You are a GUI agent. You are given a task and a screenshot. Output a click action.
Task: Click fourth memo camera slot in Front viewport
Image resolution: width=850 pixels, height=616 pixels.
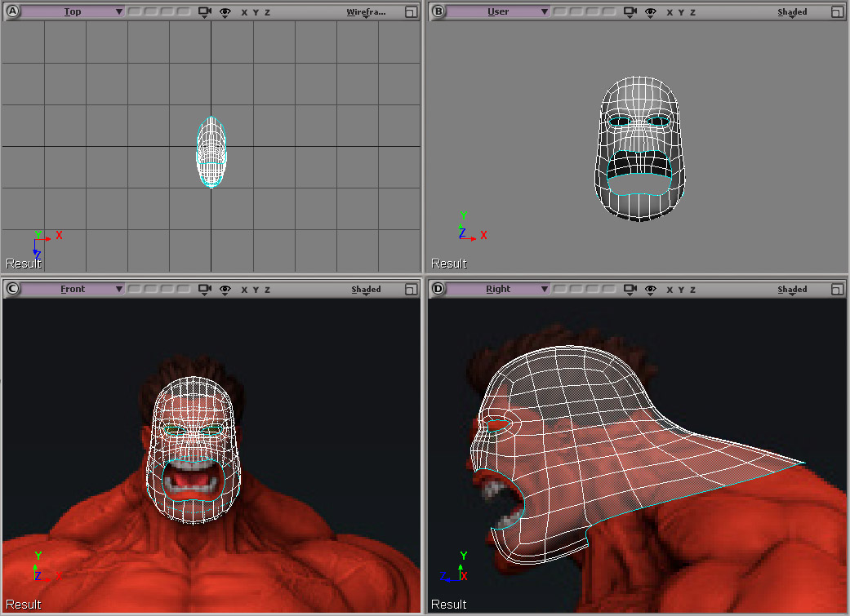[x=184, y=289]
